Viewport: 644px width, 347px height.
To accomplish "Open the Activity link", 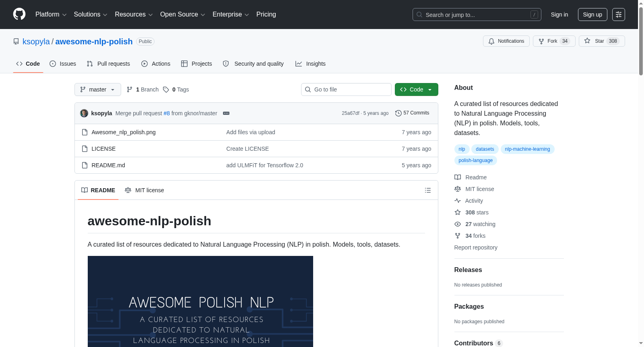I will click(x=469, y=201).
